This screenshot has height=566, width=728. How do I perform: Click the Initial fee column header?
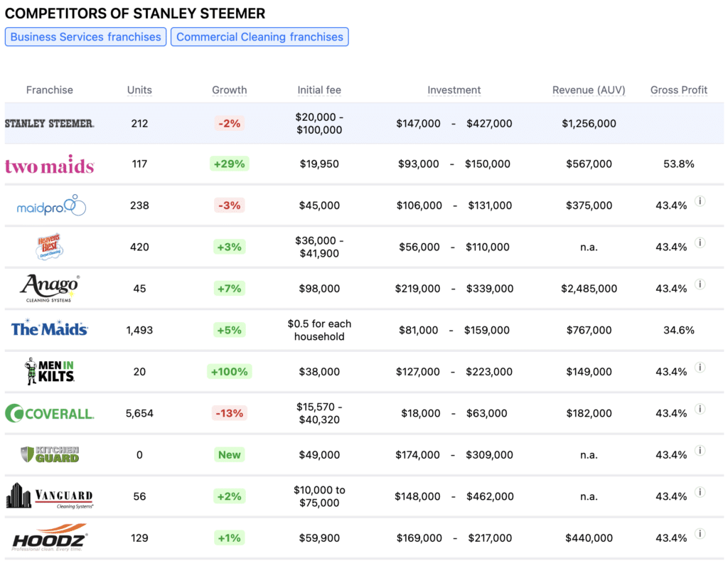tap(319, 90)
